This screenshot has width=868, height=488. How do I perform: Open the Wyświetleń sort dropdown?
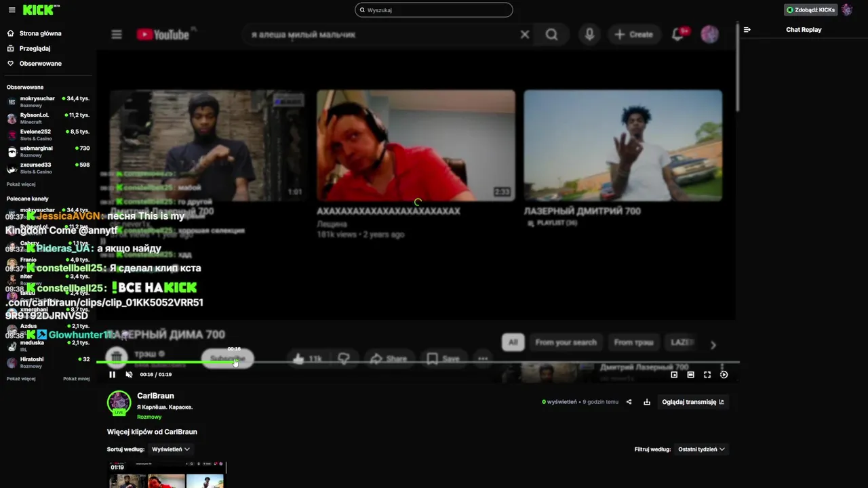click(x=171, y=449)
